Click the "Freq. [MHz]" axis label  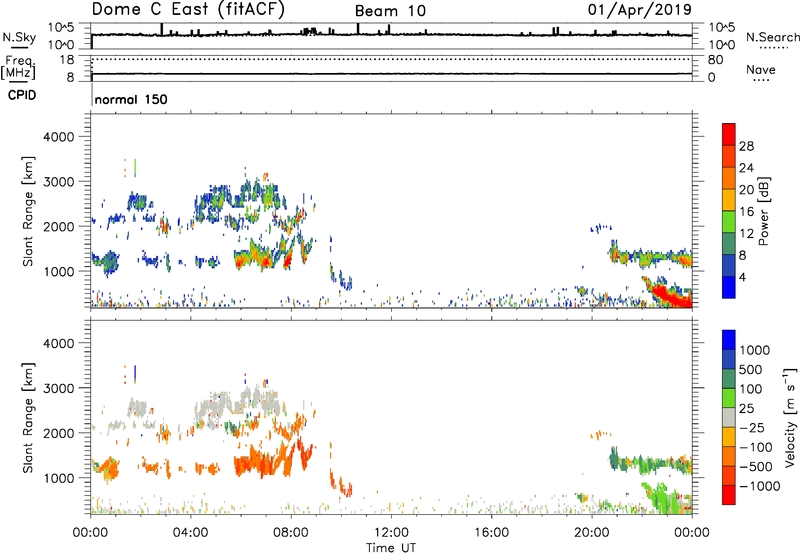(x=19, y=67)
